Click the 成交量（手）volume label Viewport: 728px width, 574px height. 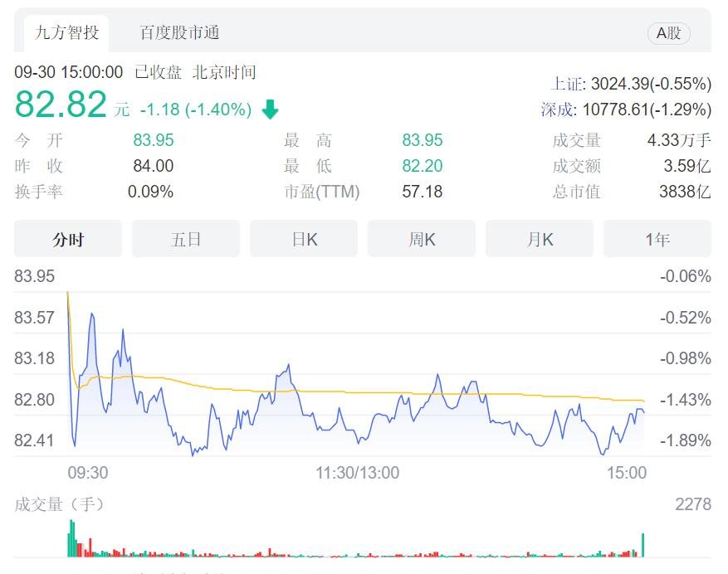59,504
